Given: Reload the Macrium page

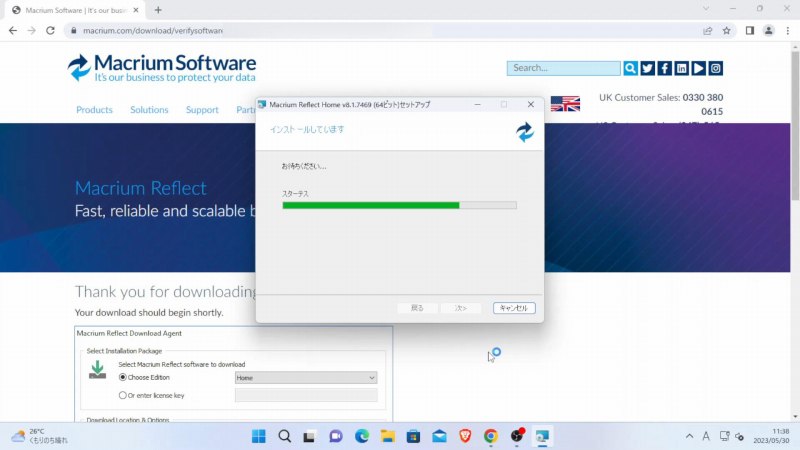Looking at the screenshot, I should (x=50, y=31).
